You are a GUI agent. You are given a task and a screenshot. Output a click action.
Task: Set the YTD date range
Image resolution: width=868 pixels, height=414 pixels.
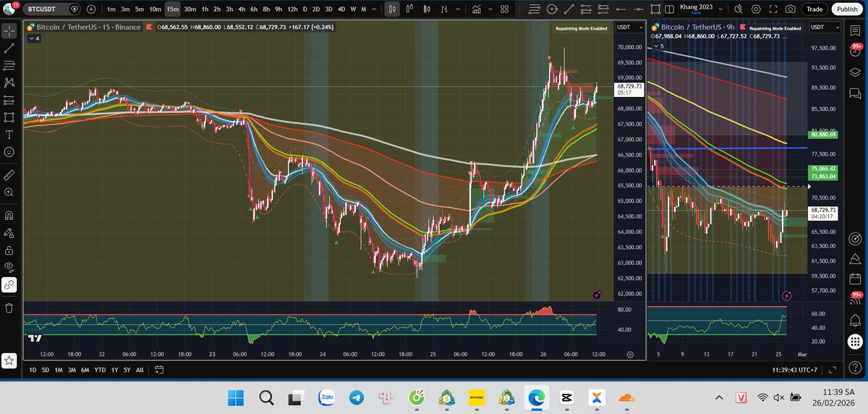[100, 370]
